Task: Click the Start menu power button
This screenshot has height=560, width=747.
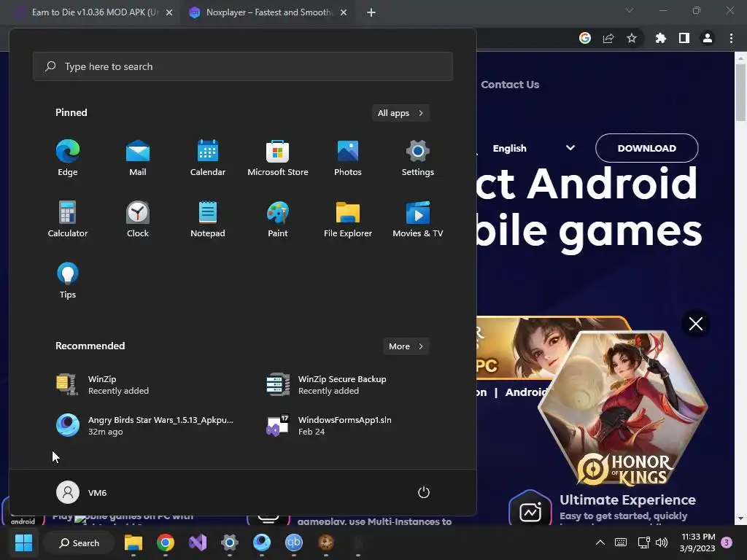Action: tap(424, 492)
